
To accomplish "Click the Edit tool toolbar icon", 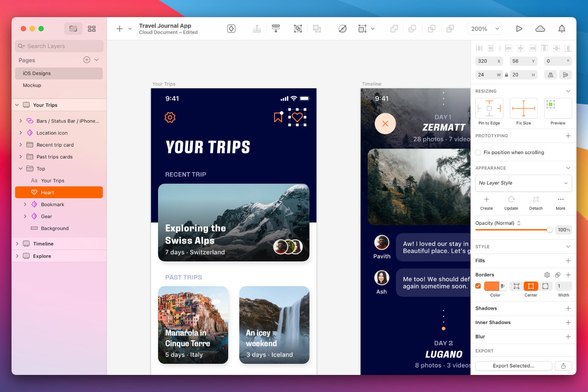I will 342,29.
